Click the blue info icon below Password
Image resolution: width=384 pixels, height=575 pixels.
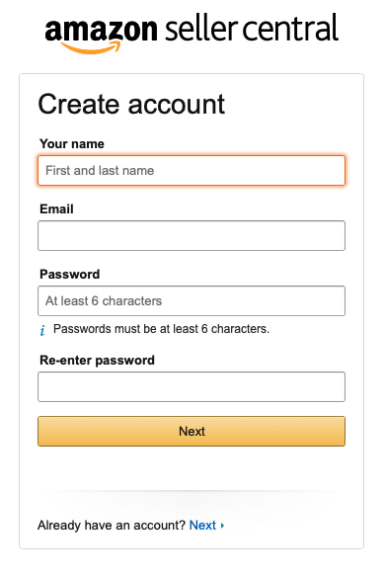(x=43, y=330)
